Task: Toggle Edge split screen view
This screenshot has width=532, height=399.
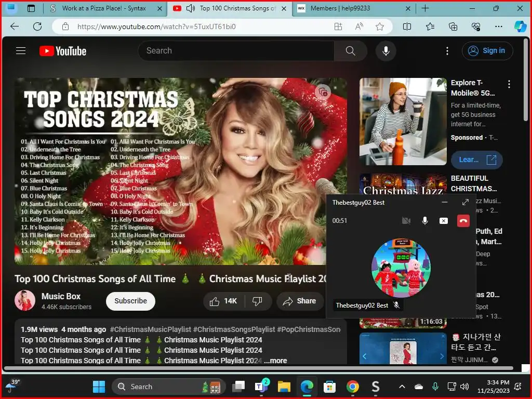Action: pos(407,26)
